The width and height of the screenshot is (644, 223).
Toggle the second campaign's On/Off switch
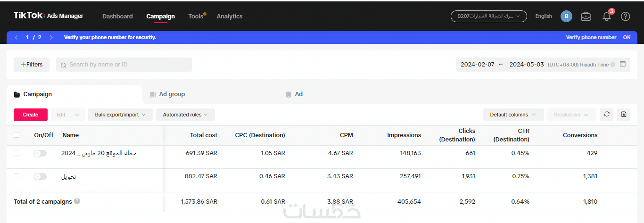[41, 177]
